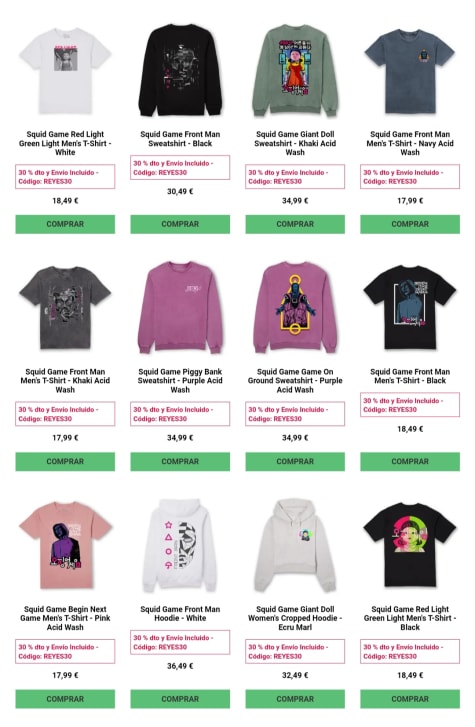This screenshot has width=475, height=727.
Task: Click the REYES30 promo box under Front Man Hoodie
Action: 180,642
